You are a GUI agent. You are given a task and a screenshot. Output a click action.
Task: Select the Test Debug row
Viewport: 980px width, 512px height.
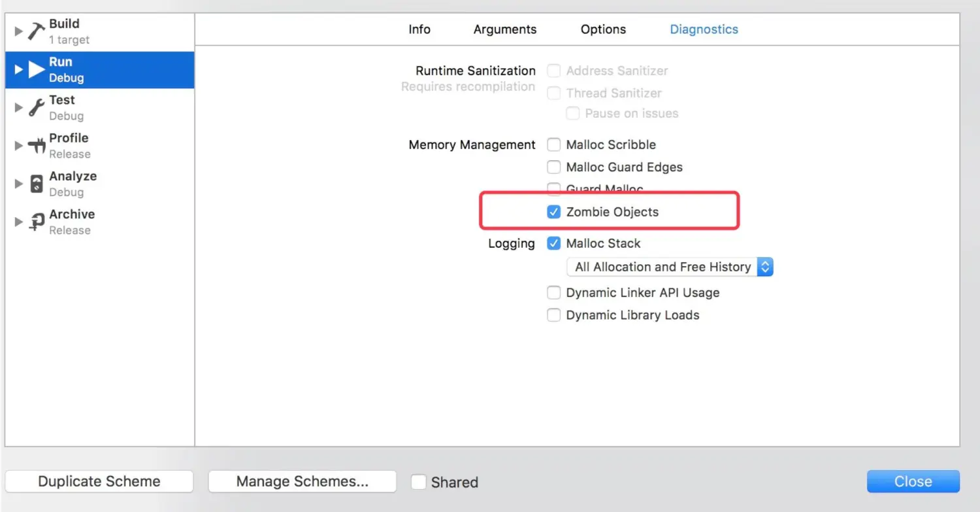tap(100, 108)
